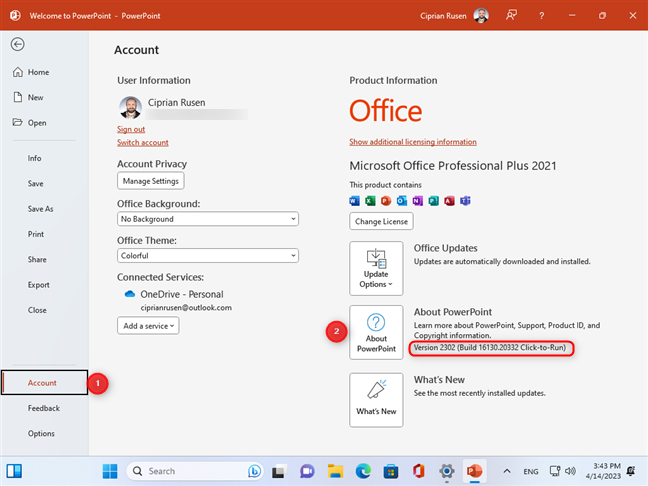Open Office Background dropdown
This screenshot has height=486, width=648.
click(x=207, y=219)
